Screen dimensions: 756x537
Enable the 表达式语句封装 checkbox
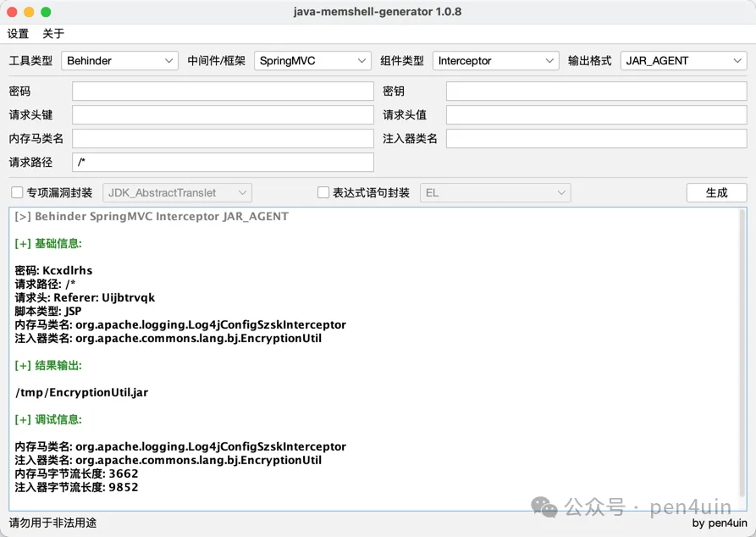tap(323, 192)
